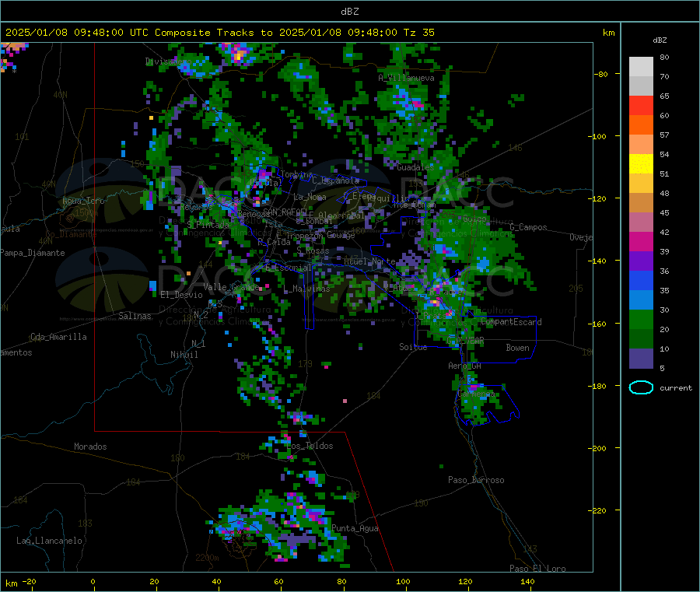This screenshot has height=592, width=700.
Task: Click the 'Guadales' map label
Action: [x=415, y=167]
